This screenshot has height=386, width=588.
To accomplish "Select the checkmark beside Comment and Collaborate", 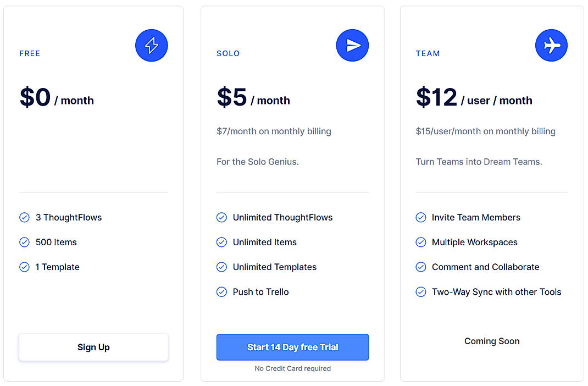I will pos(420,267).
